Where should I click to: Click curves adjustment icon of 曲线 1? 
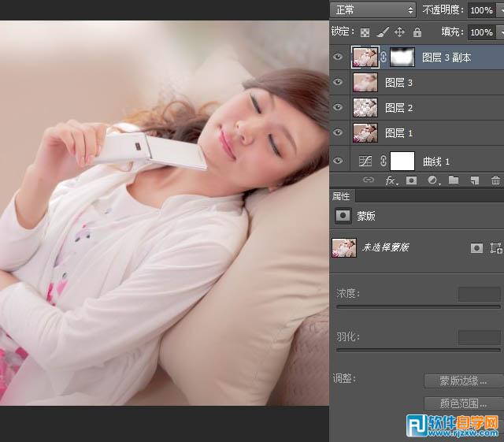pos(365,161)
